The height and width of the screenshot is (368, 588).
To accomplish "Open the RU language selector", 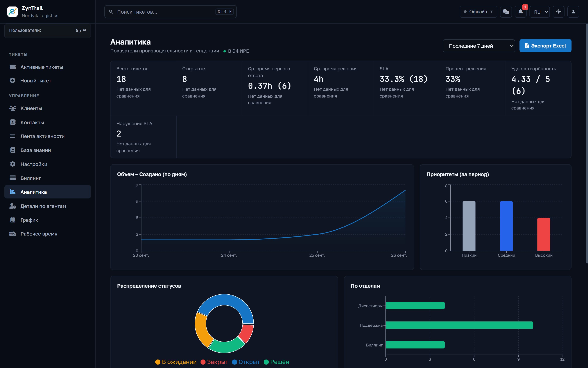I will (x=540, y=12).
